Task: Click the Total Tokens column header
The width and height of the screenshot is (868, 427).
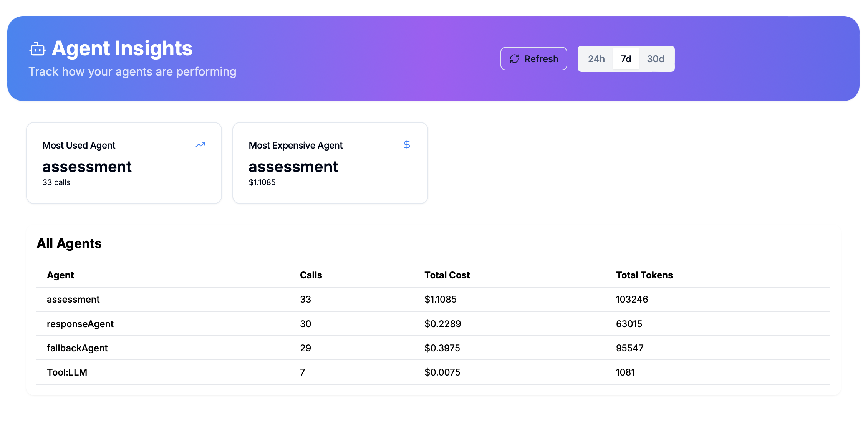Action: (x=644, y=275)
